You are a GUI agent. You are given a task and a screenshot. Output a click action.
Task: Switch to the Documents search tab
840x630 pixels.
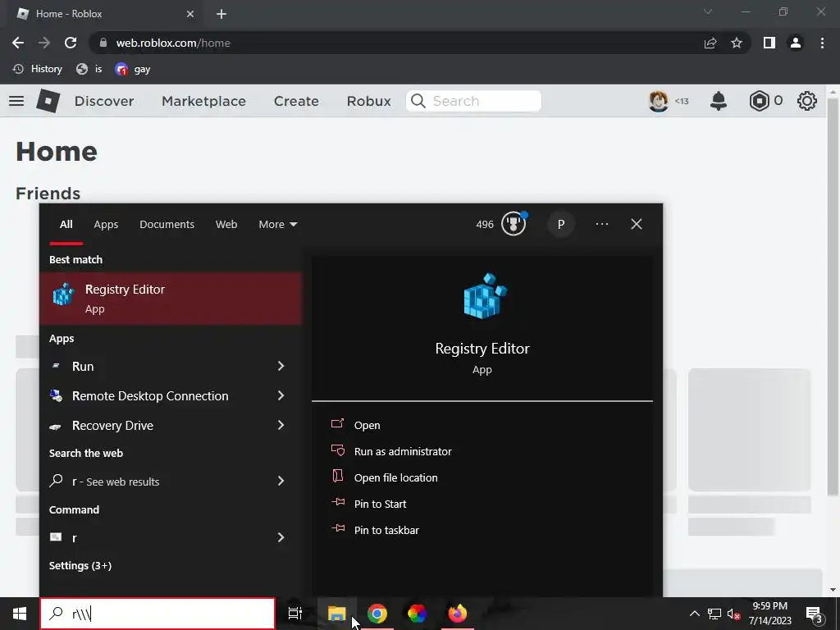click(x=167, y=225)
